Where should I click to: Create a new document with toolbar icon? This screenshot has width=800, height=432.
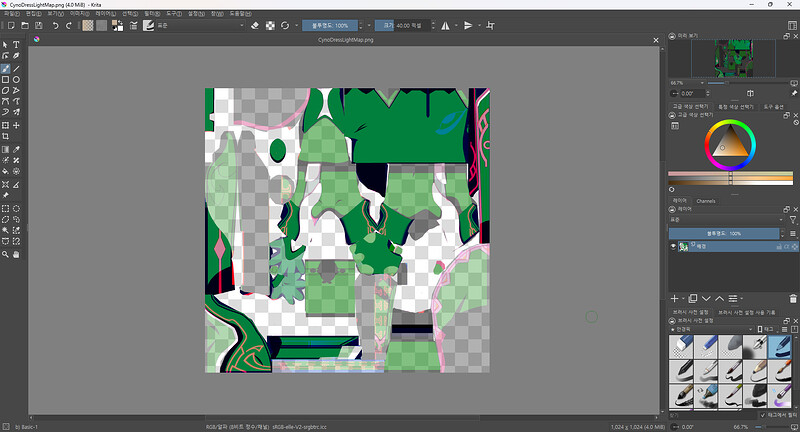(11, 26)
